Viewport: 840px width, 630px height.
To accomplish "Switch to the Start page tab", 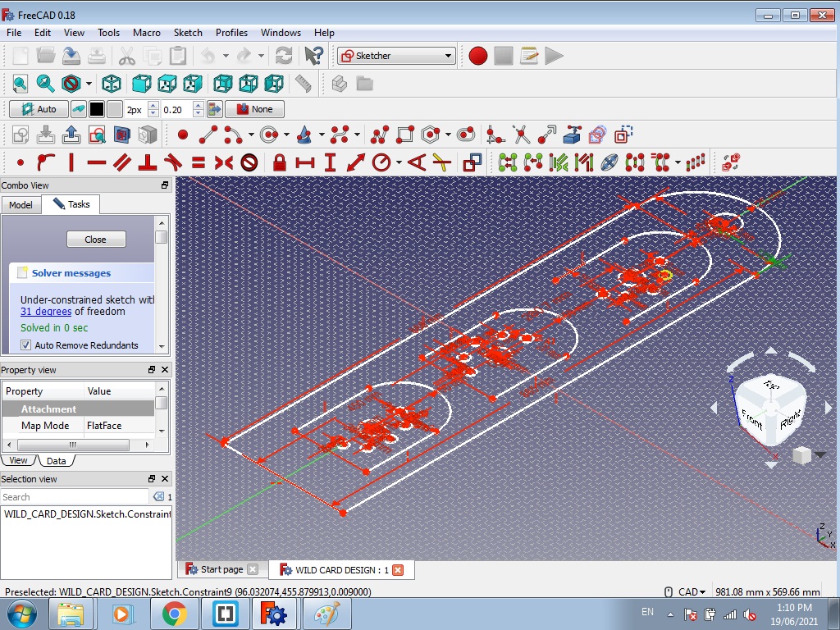I will coord(221,569).
